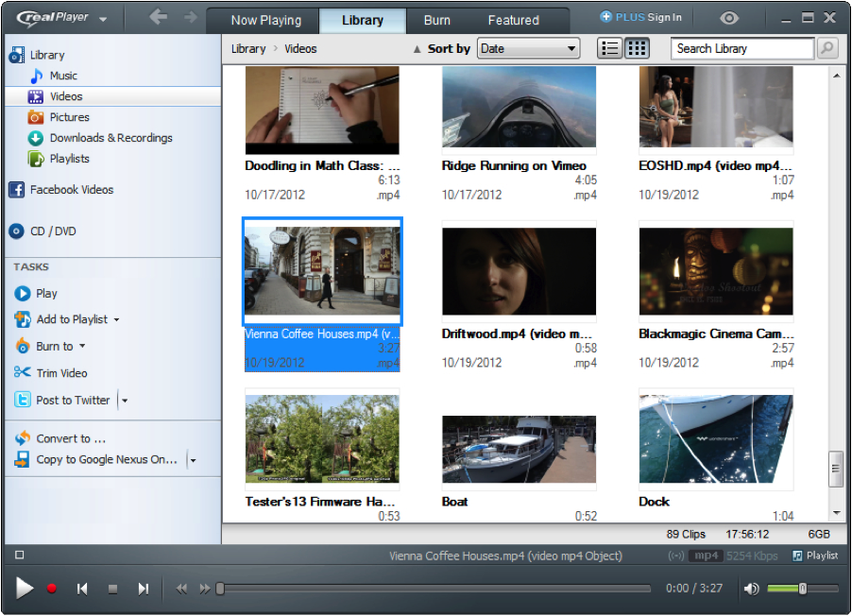Expand the Add to Playlist arrow
The width and height of the screenshot is (852, 616).
116,320
